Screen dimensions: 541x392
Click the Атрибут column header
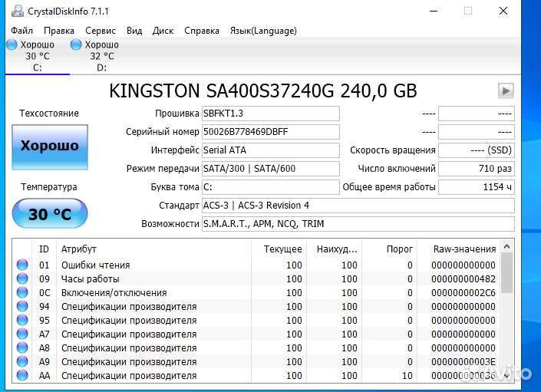click(153, 249)
